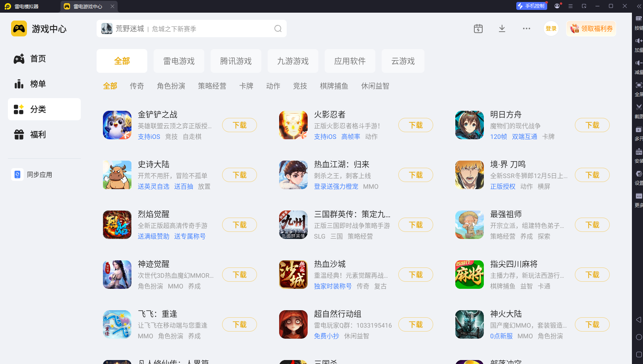The height and width of the screenshot is (364, 643).
Task: Download 金铲铲之战
Action: [240, 125]
